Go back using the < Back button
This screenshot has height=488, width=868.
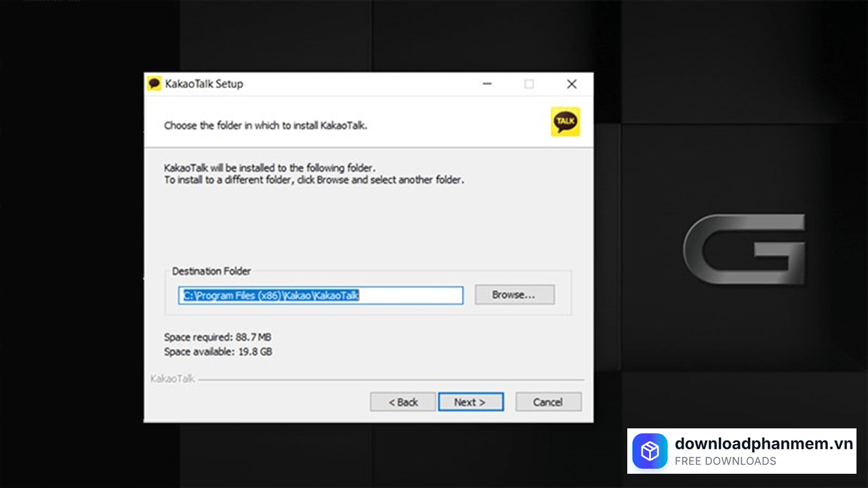click(x=403, y=402)
